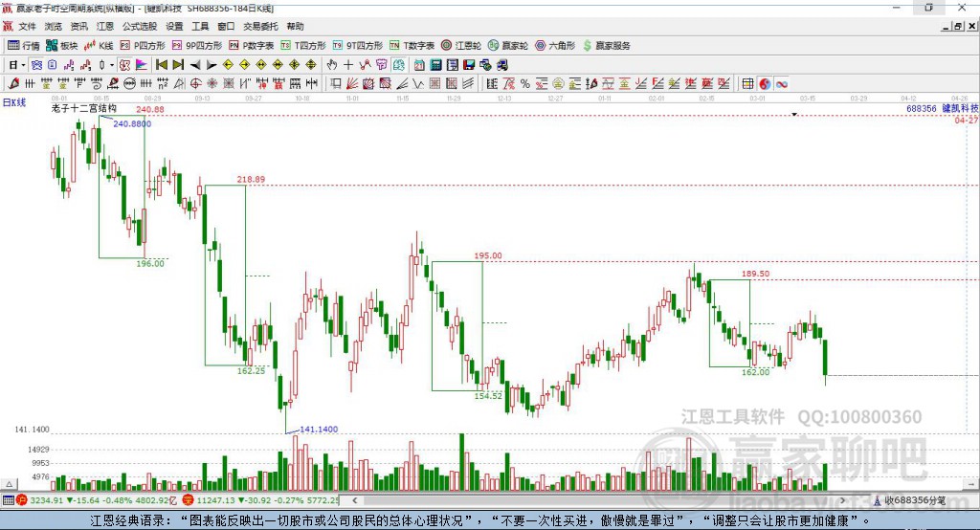Open the T数字表 tool
This screenshot has height=530, width=980.
(412, 46)
